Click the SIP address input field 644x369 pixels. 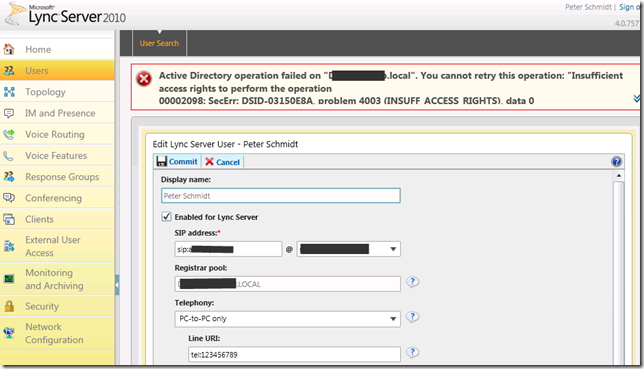point(228,249)
